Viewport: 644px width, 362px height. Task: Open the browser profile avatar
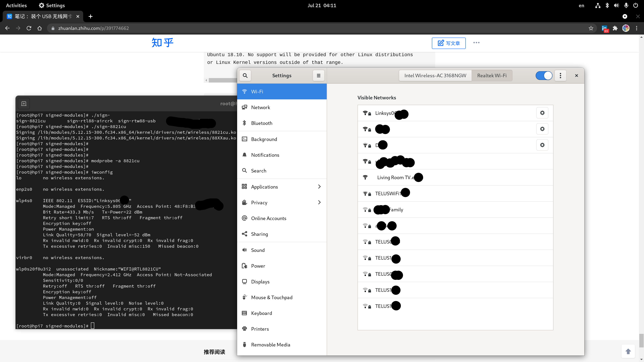[626, 28]
